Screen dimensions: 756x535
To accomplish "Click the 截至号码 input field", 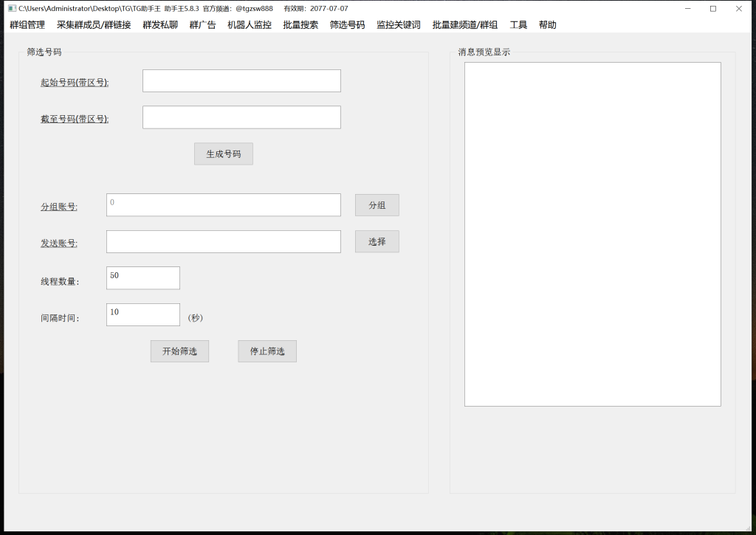I will coord(241,117).
